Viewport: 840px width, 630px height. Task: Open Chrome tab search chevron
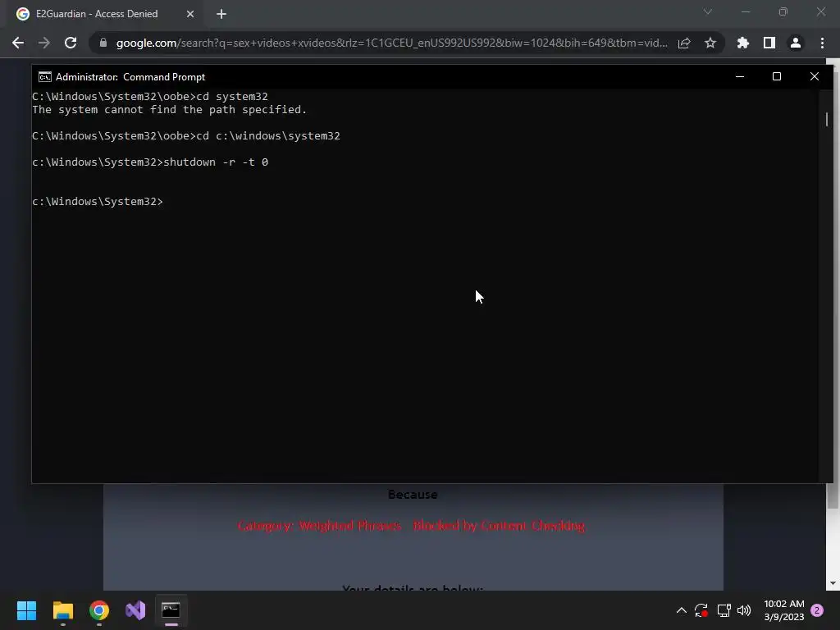[708, 11]
